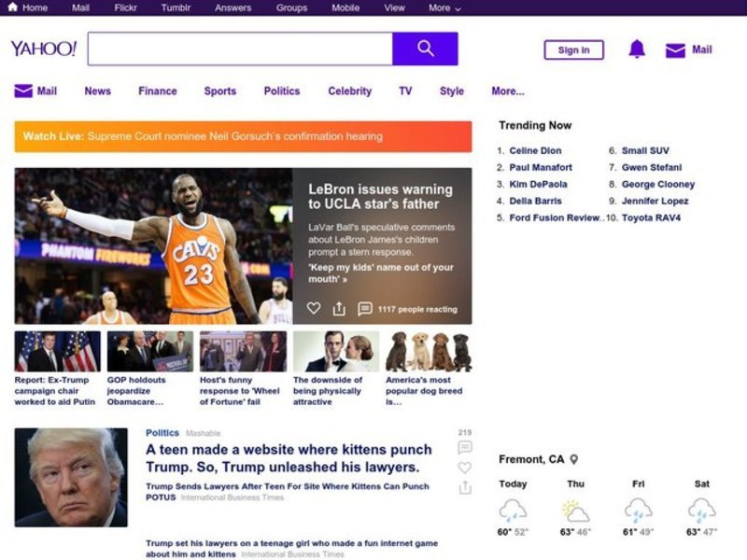Open the Finance section tab
Screen dimensions: 747x560
tap(157, 91)
